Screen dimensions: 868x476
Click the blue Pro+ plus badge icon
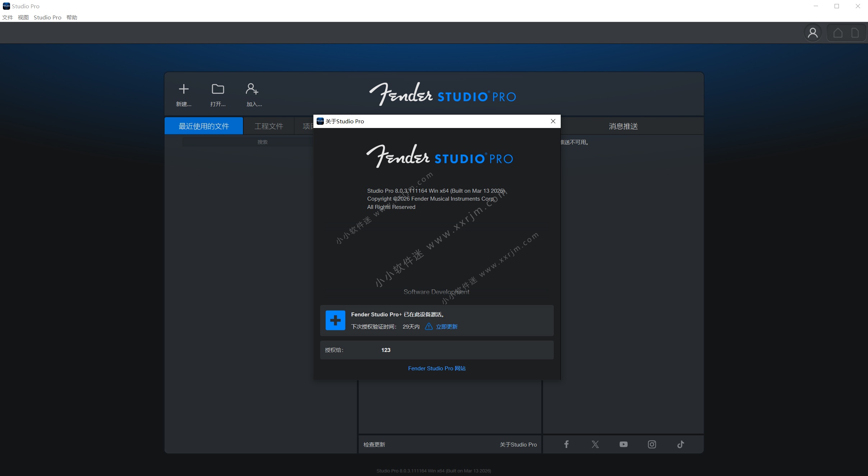click(335, 320)
